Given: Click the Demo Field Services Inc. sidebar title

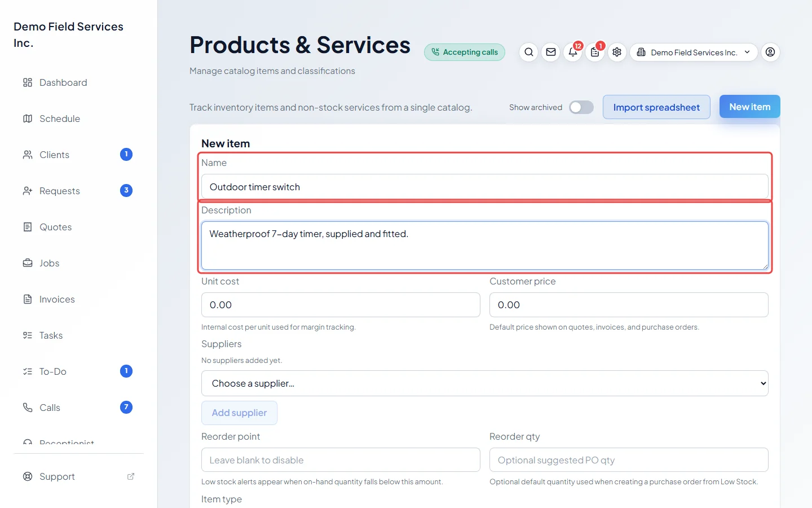Looking at the screenshot, I should coord(68,35).
